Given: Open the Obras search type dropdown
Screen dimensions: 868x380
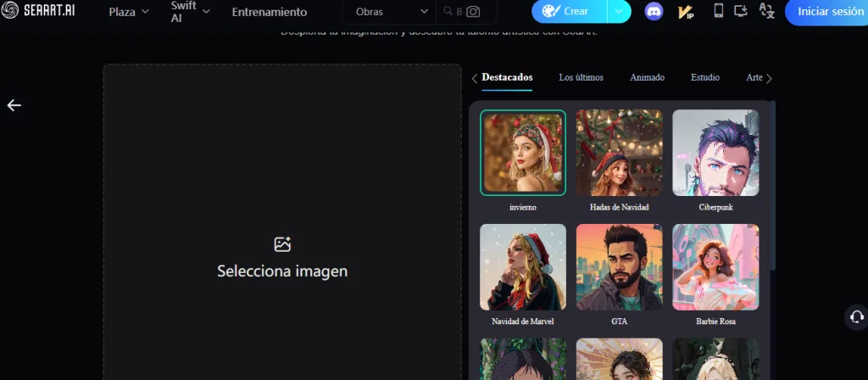Looking at the screenshot, I should pyautogui.click(x=392, y=12).
